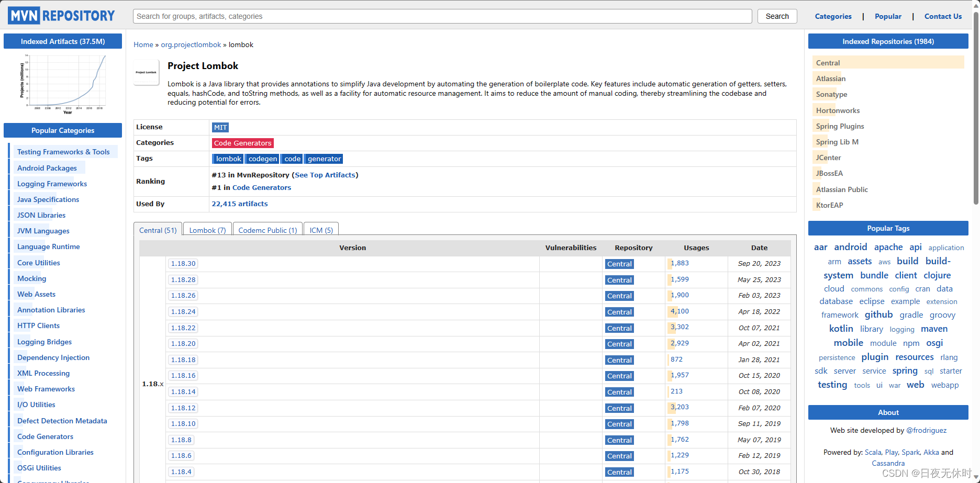Switch to the Central (51) tab
Screen dimensions: 980x483
pos(158,230)
